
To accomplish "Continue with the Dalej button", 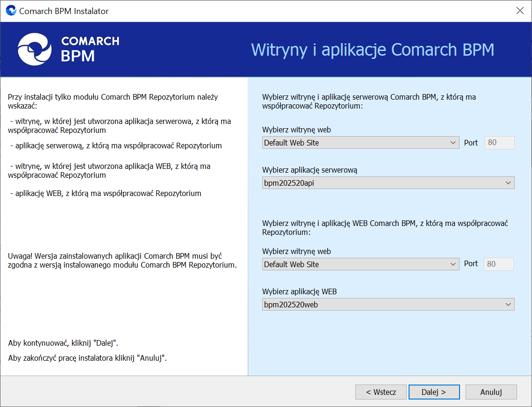I will pos(434,392).
